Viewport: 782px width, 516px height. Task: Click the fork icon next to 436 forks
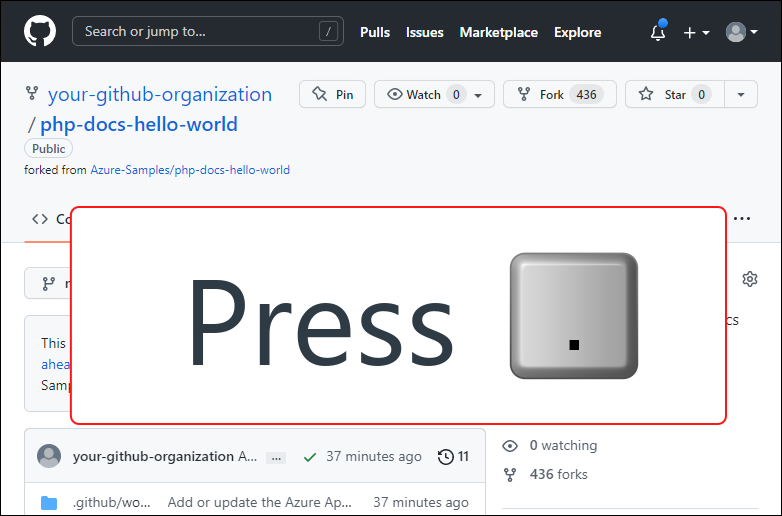pos(510,475)
